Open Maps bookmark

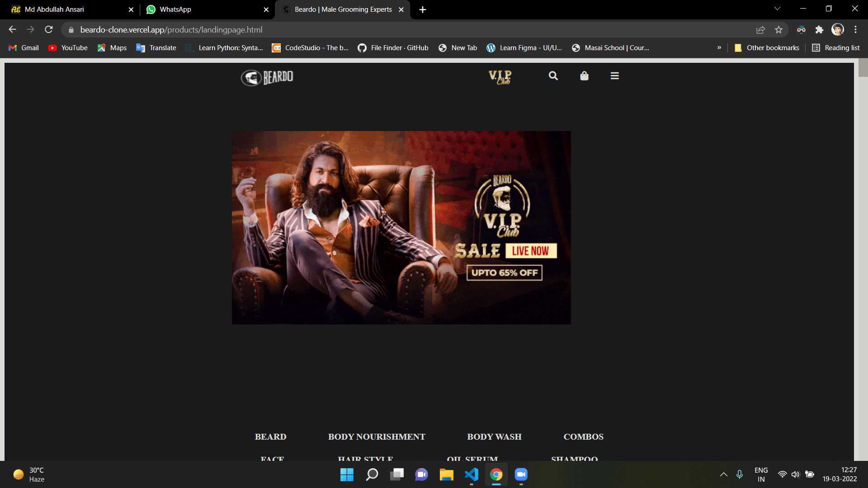click(x=112, y=48)
